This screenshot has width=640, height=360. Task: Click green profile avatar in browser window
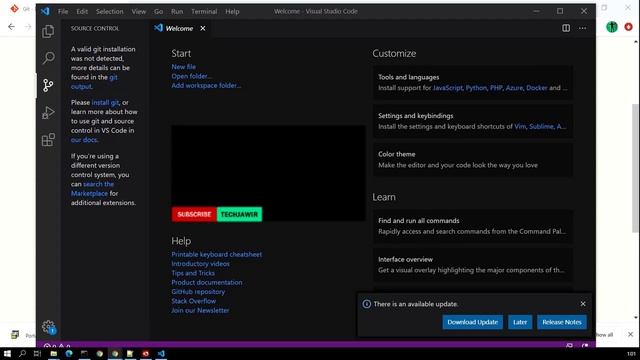(x=612, y=27)
